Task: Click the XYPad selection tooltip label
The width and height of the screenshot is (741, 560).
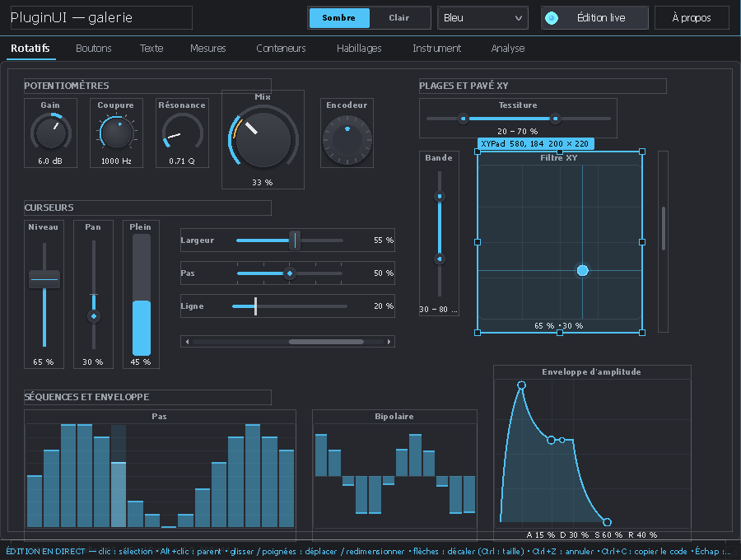Action: click(535, 143)
